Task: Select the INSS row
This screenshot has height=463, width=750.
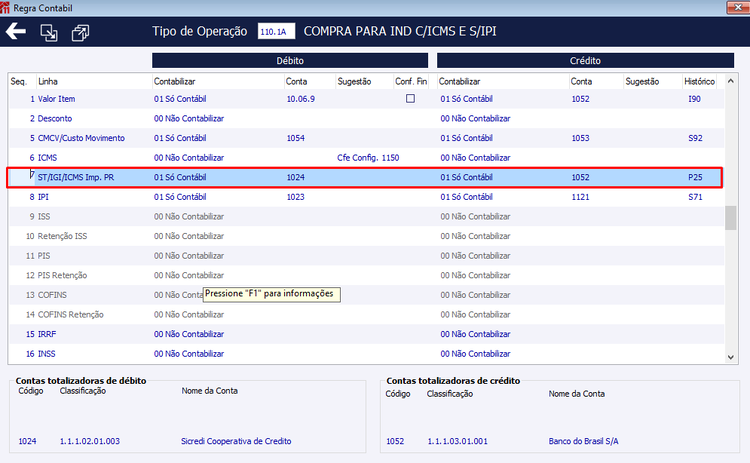Action: 366,354
